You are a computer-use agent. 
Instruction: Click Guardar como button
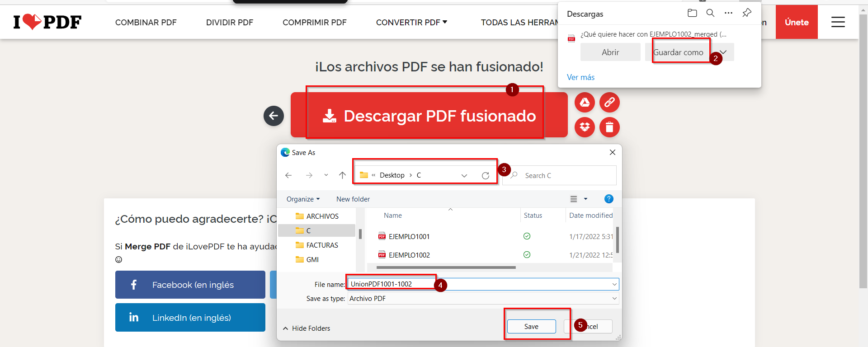click(678, 52)
